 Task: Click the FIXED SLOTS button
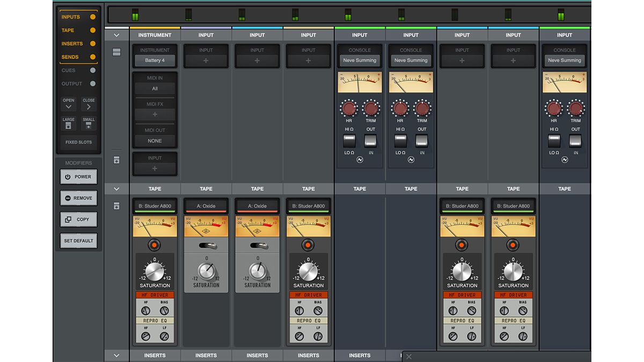78,142
